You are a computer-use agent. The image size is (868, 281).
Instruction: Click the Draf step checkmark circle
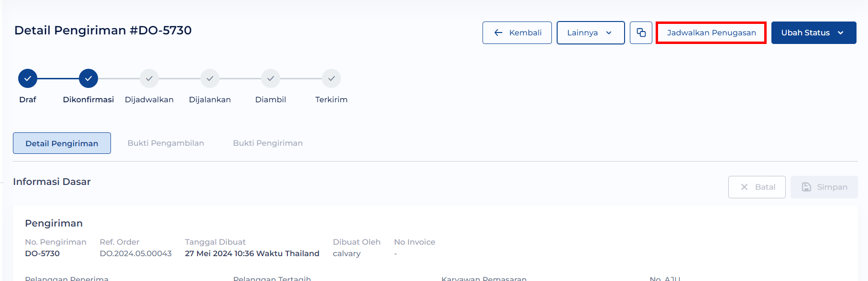click(x=28, y=78)
